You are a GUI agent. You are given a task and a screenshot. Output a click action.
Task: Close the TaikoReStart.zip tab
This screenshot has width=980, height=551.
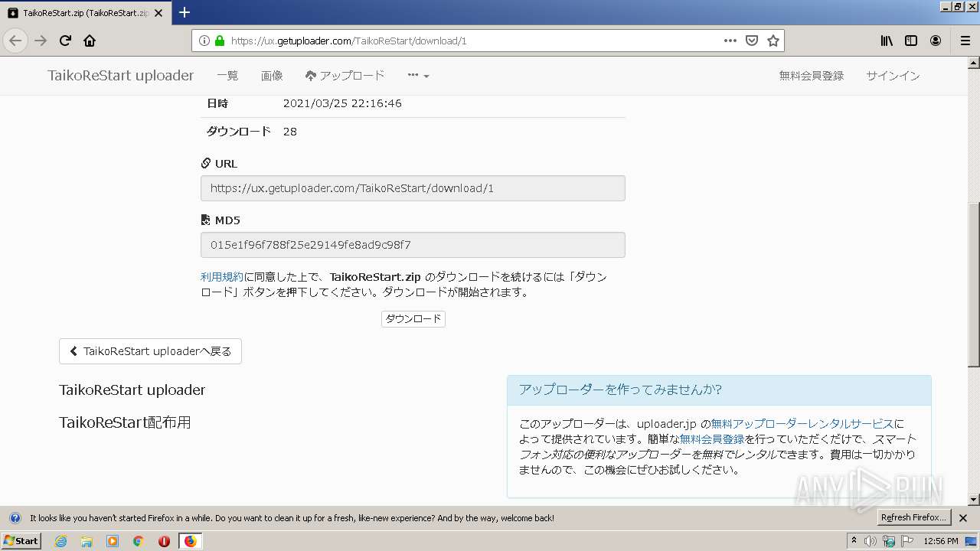click(x=158, y=13)
